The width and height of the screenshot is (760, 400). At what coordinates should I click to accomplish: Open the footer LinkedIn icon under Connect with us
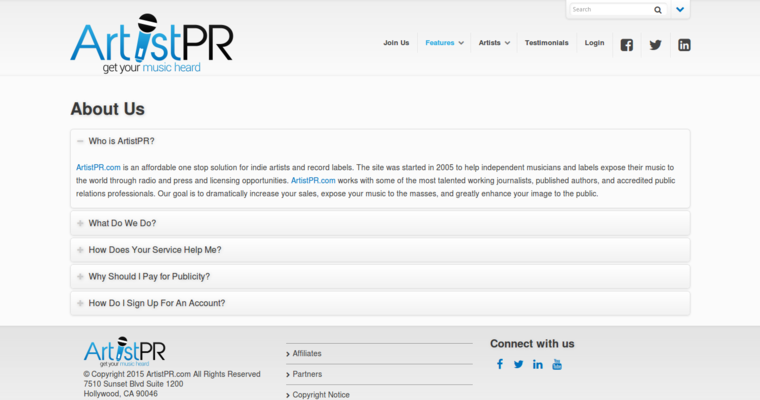point(538,364)
